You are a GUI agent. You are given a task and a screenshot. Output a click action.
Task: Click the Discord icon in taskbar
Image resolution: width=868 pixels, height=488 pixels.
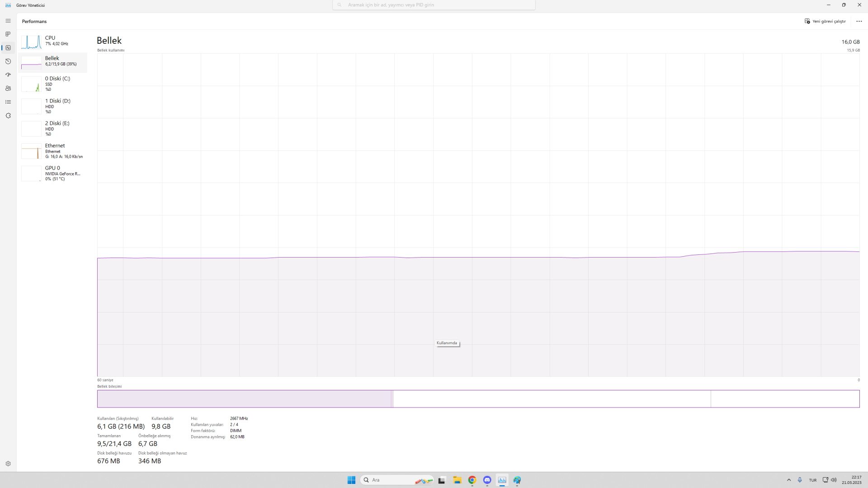pyautogui.click(x=487, y=480)
